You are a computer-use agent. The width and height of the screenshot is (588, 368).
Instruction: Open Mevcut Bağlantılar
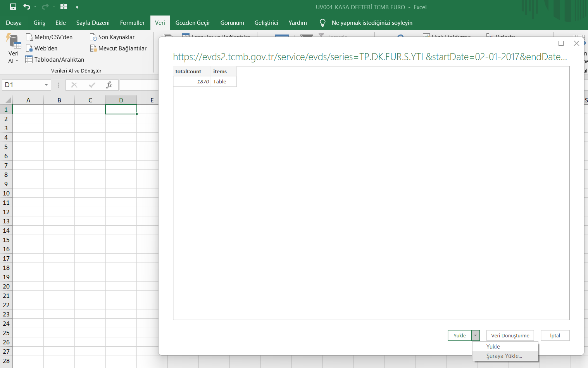pyautogui.click(x=118, y=48)
